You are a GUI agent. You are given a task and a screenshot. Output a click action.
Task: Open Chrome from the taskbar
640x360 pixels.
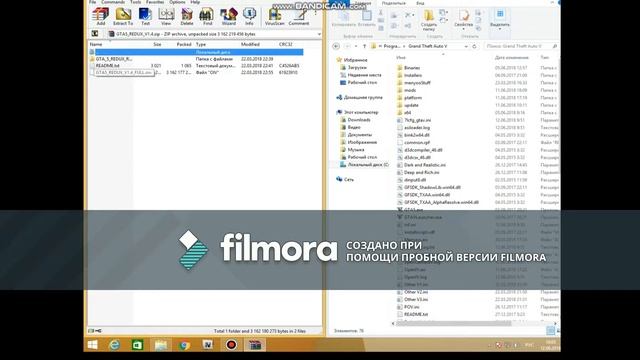(x=184, y=345)
